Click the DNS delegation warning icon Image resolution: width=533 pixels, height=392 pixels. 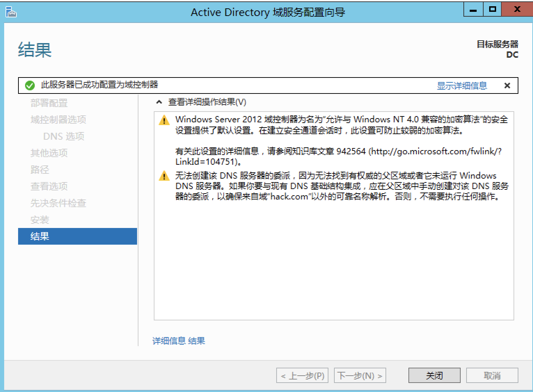(164, 176)
